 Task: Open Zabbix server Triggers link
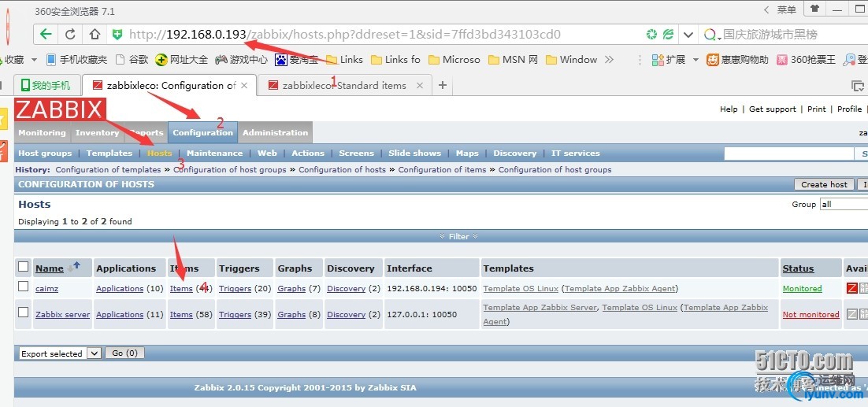pos(235,315)
